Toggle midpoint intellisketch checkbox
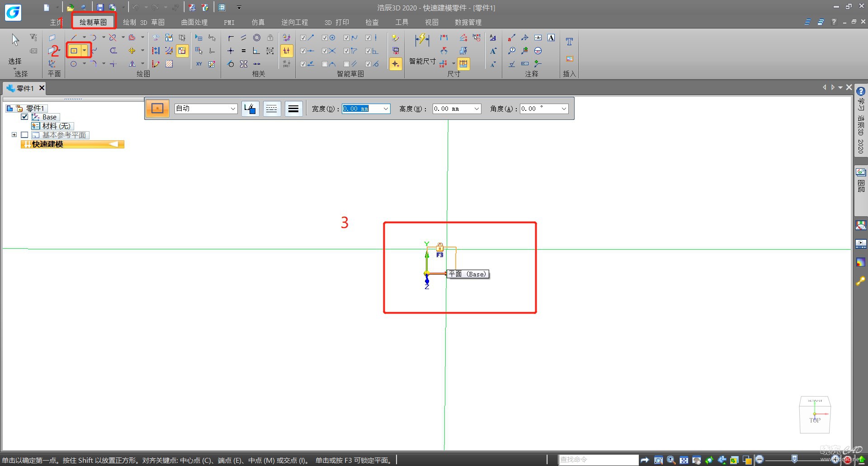 point(303,51)
